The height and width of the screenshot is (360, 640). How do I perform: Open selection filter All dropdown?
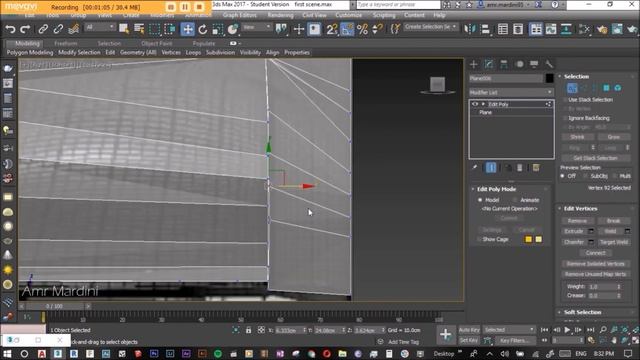point(100,27)
